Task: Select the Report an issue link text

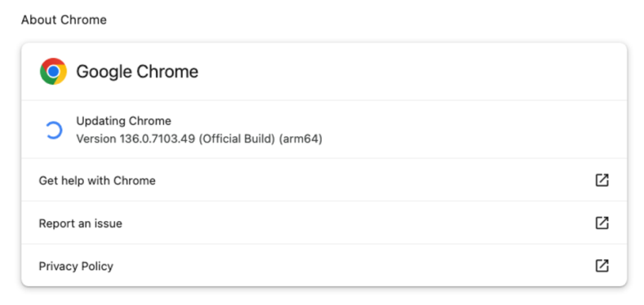Action: click(81, 223)
